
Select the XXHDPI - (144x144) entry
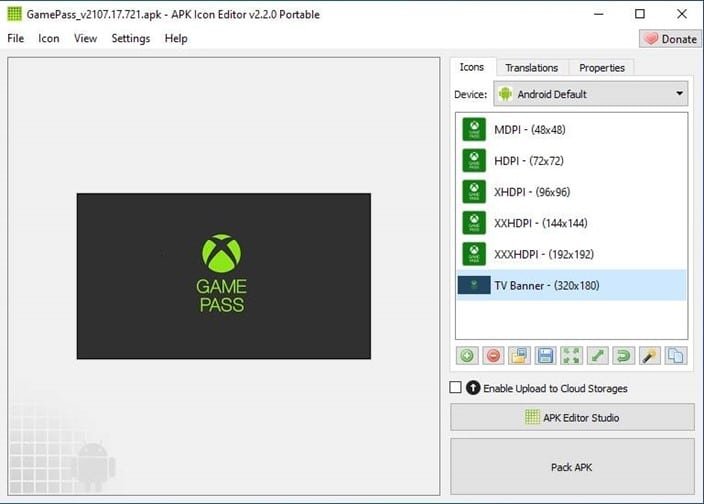(572, 223)
